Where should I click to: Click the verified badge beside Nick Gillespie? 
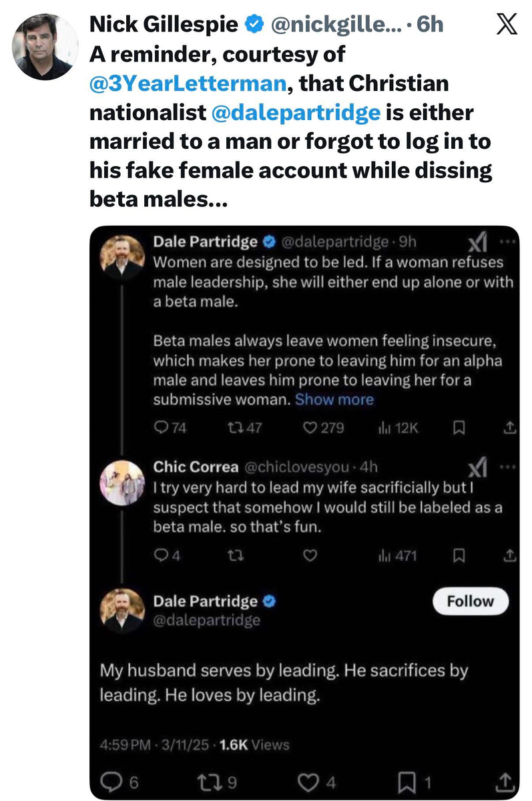click(x=254, y=25)
